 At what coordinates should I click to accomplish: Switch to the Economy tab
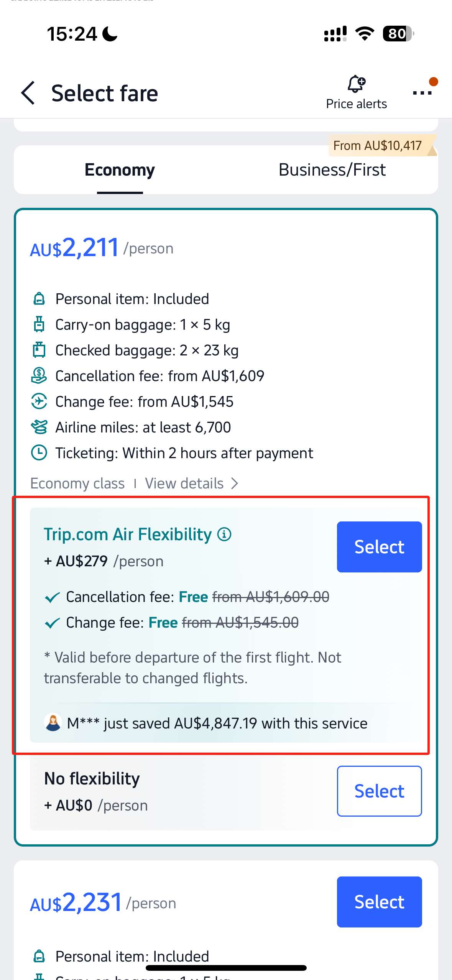119,169
